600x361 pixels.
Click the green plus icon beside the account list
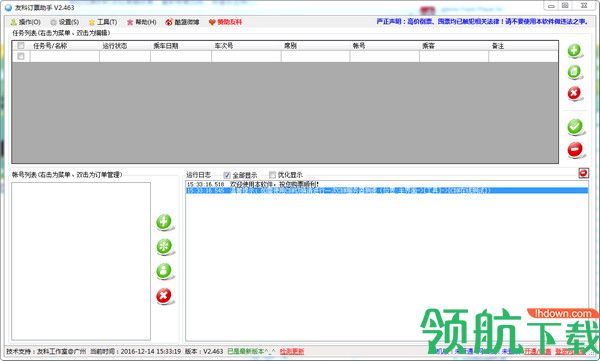pyautogui.click(x=164, y=222)
